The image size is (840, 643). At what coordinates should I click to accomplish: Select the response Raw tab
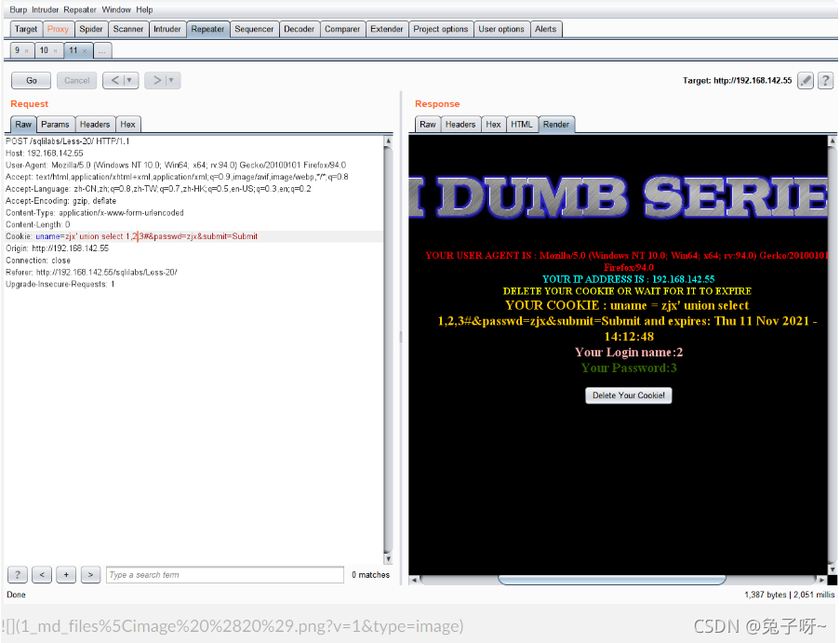(x=428, y=125)
